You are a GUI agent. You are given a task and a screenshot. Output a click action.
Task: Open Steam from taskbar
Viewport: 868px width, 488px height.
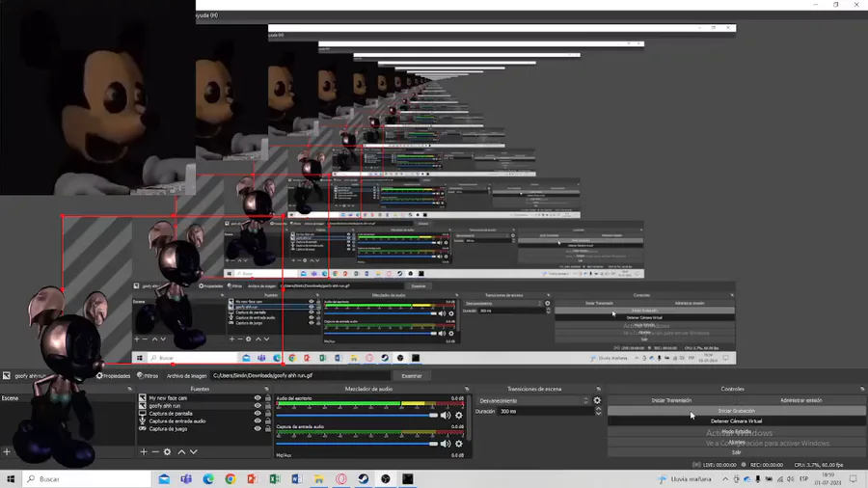point(364,479)
